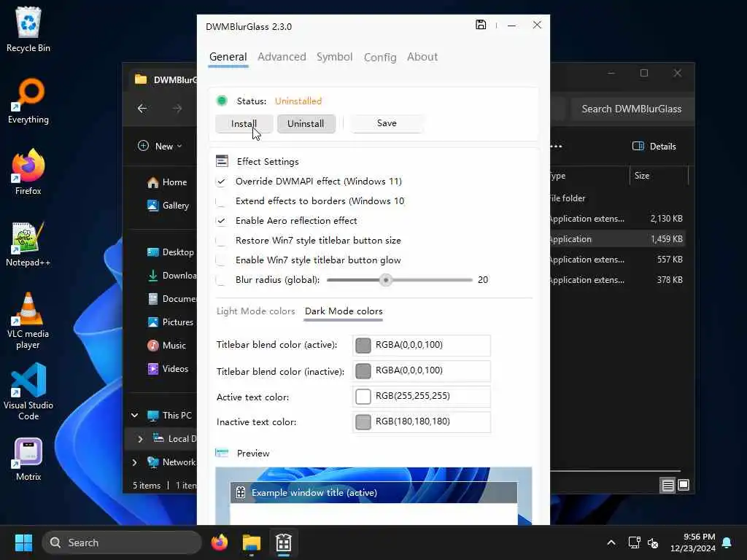Toggle the Blur radius (global) checkbox

pyautogui.click(x=221, y=280)
